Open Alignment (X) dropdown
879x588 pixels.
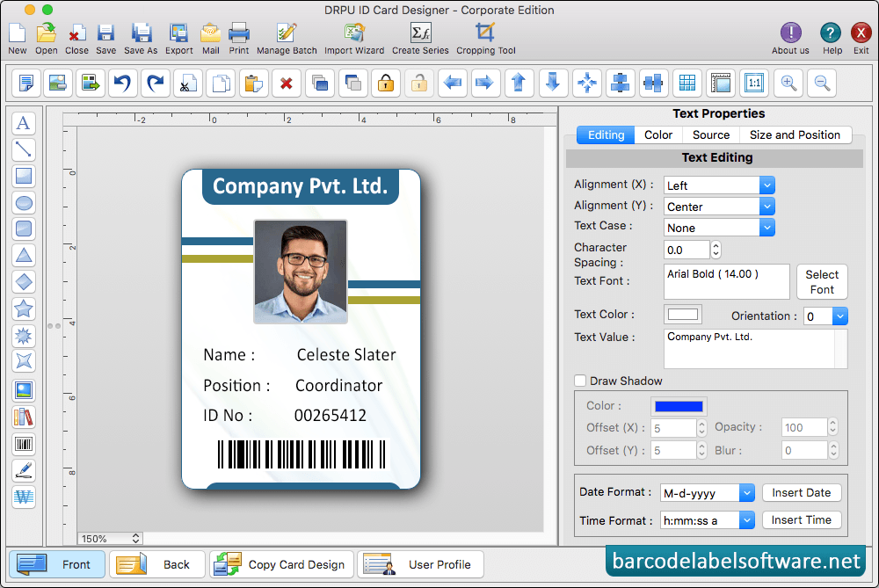719,185
